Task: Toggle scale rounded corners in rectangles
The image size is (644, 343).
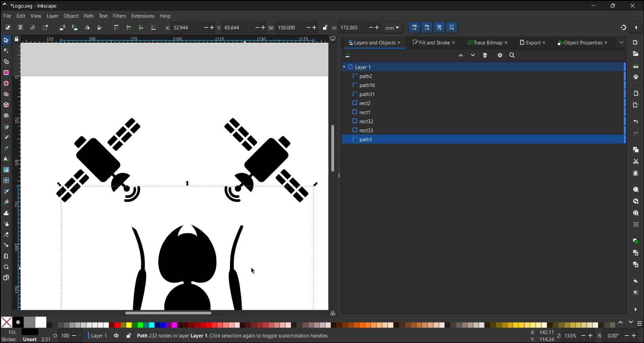Action: click(x=427, y=28)
